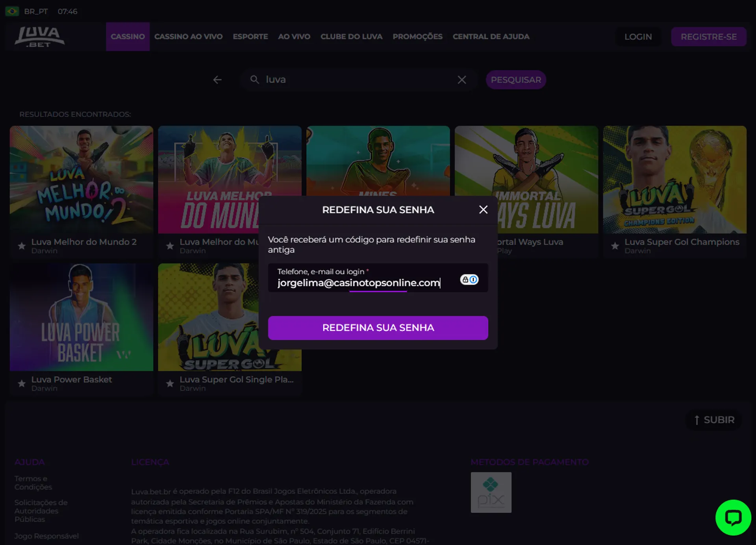Click the Telefone, e-mail ou login input field
This screenshot has height=545, width=756.
[x=362, y=283]
